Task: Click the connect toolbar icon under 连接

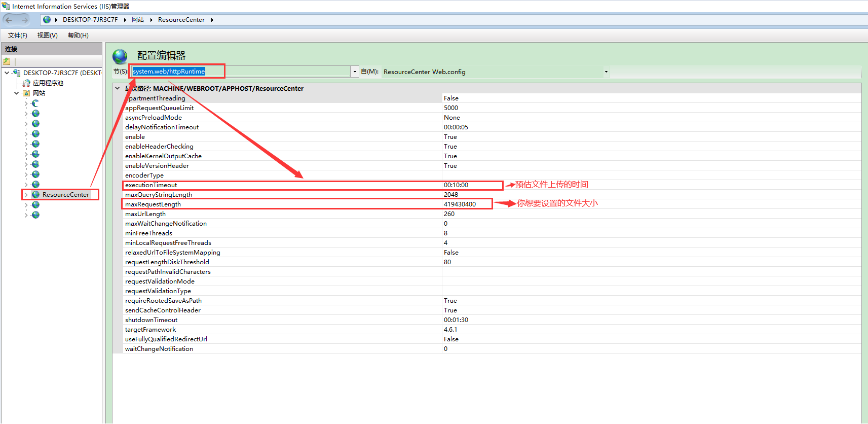Action: pyautogui.click(x=7, y=61)
